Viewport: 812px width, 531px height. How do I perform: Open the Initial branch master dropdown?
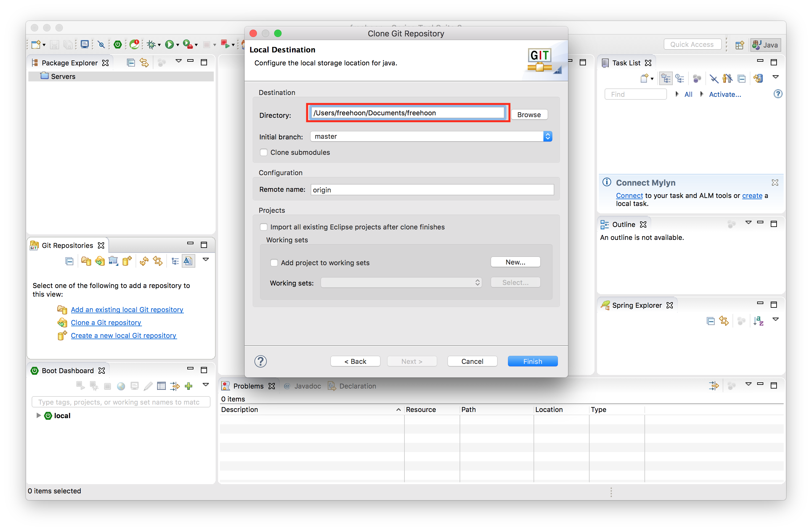click(x=431, y=136)
